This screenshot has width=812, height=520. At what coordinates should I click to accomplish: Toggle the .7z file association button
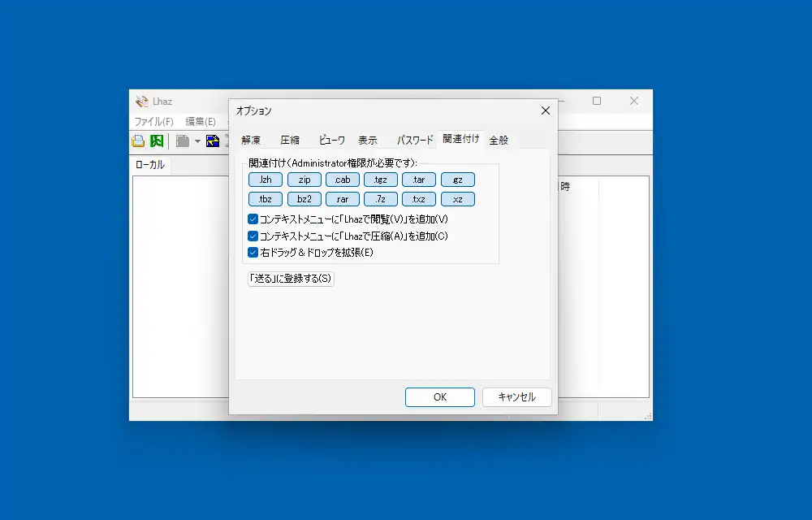381,199
